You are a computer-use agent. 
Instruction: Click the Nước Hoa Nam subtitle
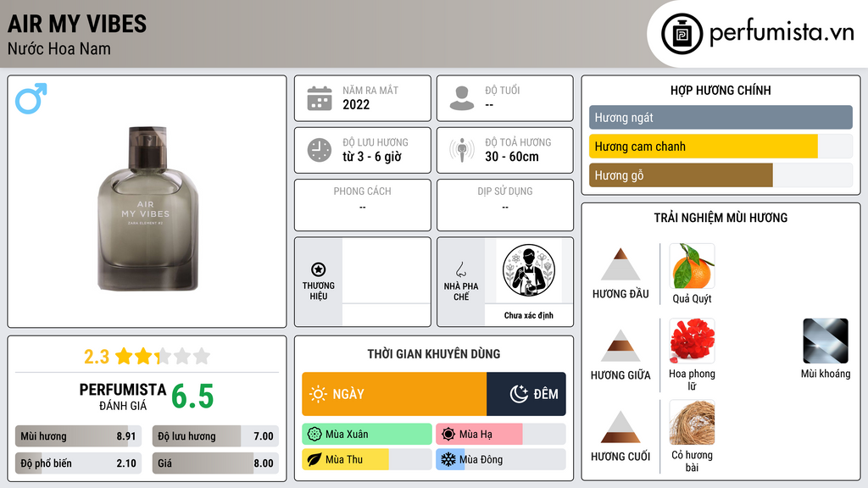tap(58, 48)
